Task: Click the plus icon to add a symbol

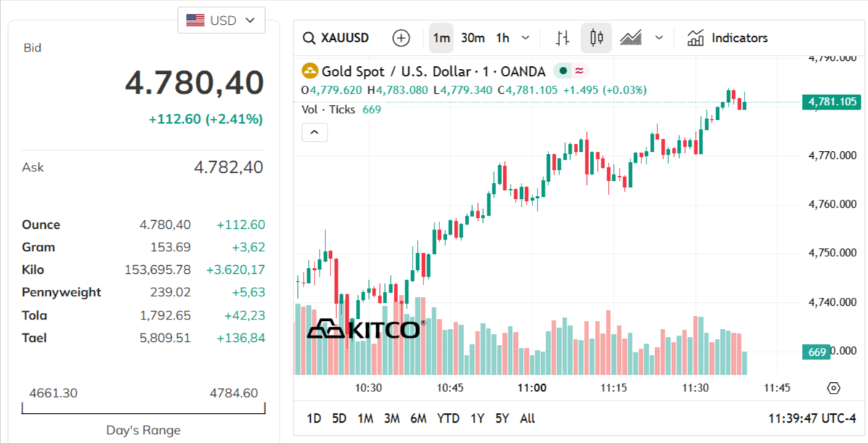Action: click(x=400, y=37)
